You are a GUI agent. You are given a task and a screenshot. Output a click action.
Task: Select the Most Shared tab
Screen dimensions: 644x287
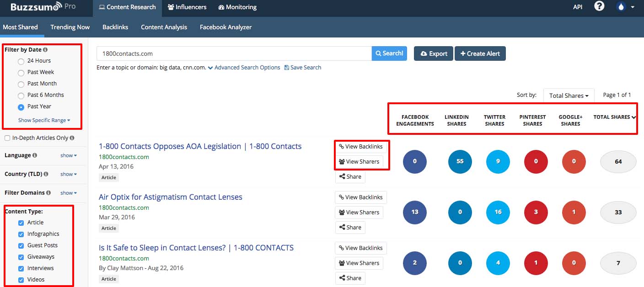[x=21, y=27]
